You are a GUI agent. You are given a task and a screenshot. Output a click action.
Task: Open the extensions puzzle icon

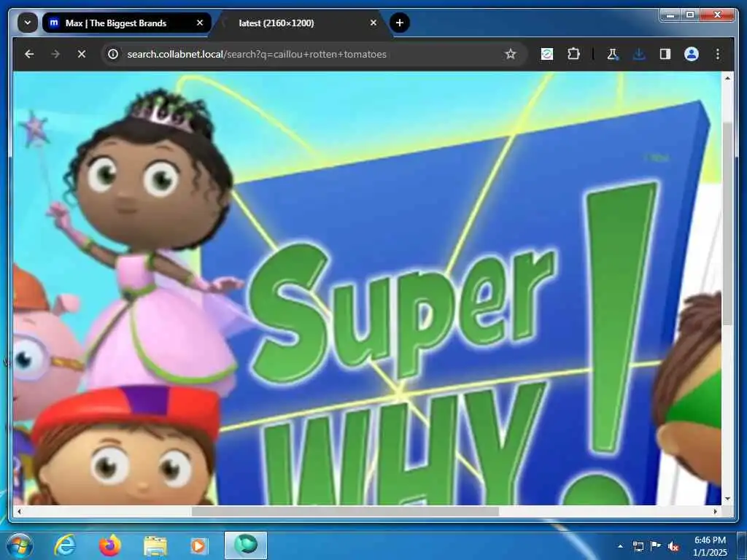573,54
